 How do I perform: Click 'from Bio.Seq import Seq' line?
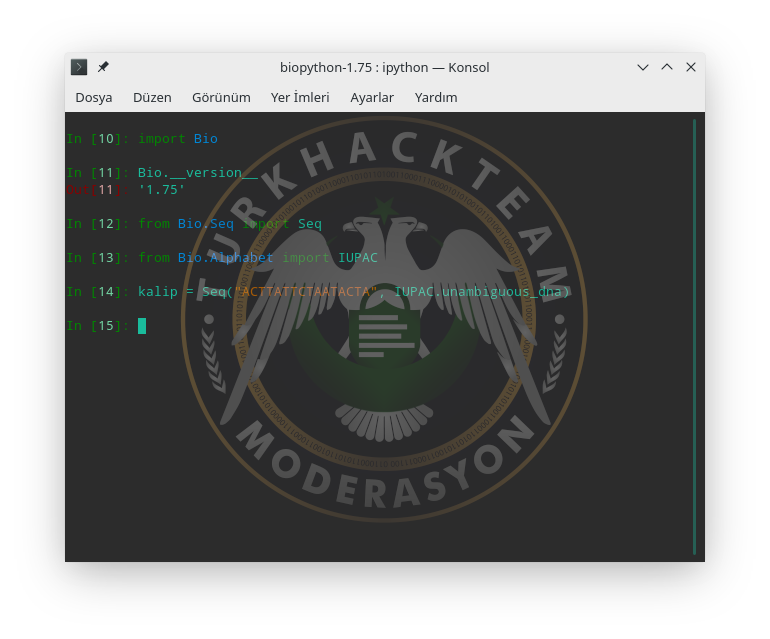coord(230,224)
